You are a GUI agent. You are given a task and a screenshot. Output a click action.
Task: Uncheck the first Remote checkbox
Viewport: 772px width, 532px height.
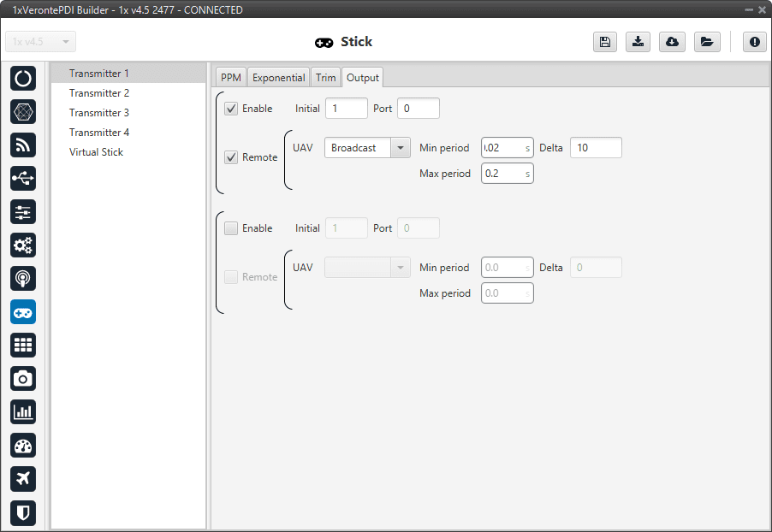(x=231, y=157)
